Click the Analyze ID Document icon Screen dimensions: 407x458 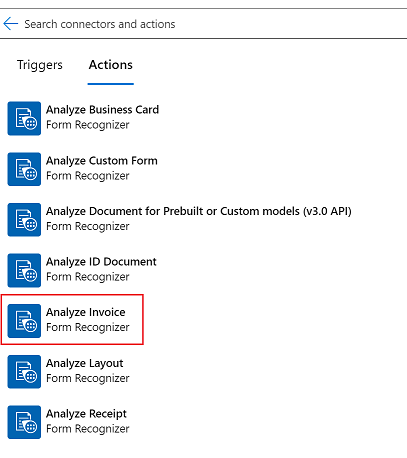pos(24,270)
